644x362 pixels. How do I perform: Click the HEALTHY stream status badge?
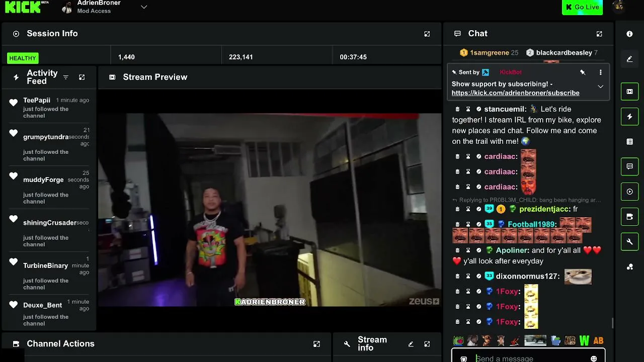23,58
